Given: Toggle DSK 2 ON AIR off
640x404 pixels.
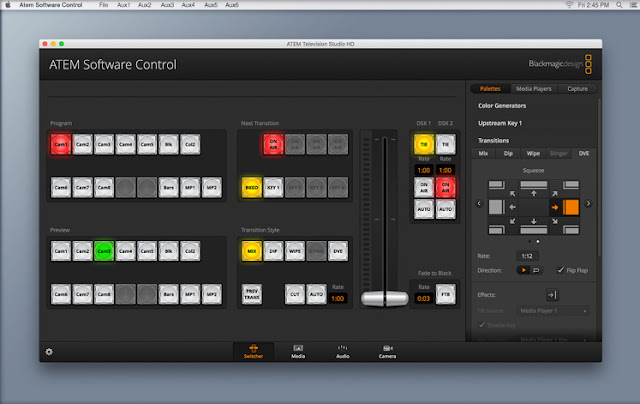Looking at the screenshot, I should (445, 187).
